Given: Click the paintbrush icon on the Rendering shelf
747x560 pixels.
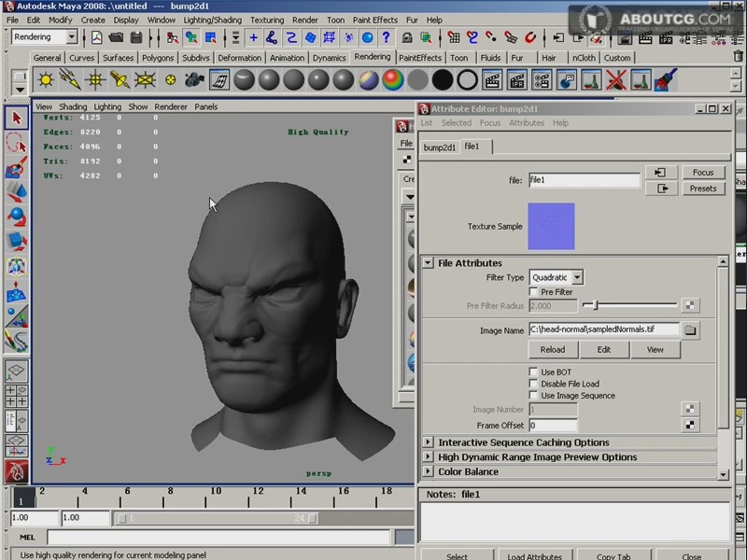Looking at the screenshot, I should [x=666, y=79].
